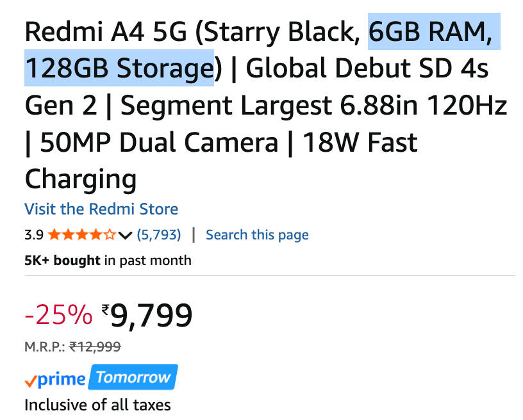Image resolution: width=523 pixels, height=420 pixels.
Task: Click the rupee symbol before 9,799
Action: pos(106,311)
